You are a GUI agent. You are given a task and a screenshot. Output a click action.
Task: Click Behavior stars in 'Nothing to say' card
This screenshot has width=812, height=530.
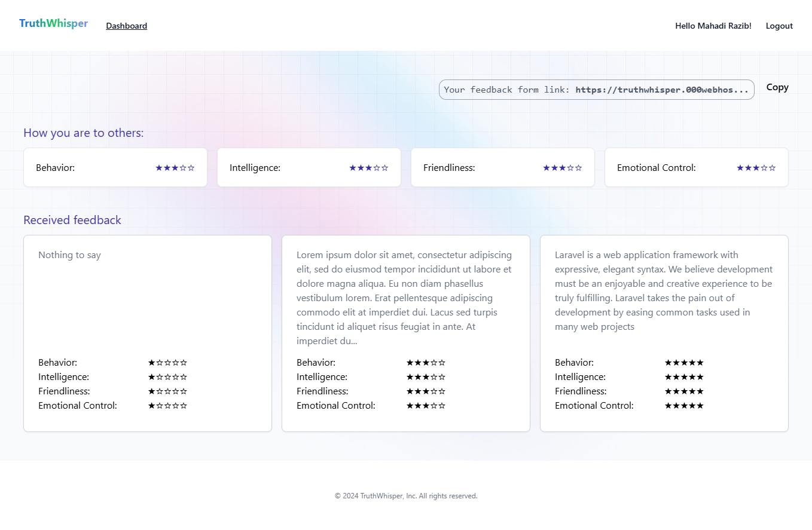tap(167, 363)
